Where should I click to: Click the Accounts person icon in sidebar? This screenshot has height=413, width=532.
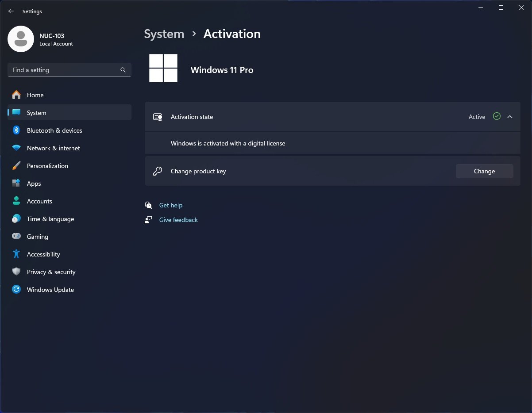(16, 201)
